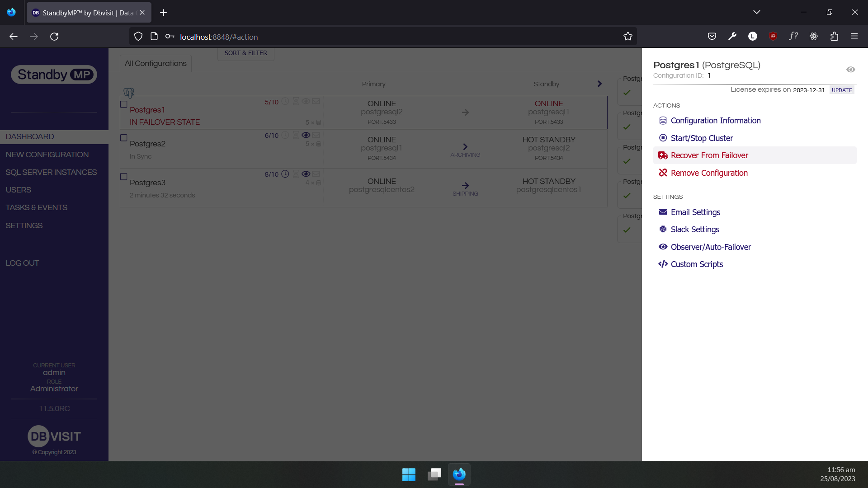Enable the eye observer toggle on Postgres3 row

[306, 174]
